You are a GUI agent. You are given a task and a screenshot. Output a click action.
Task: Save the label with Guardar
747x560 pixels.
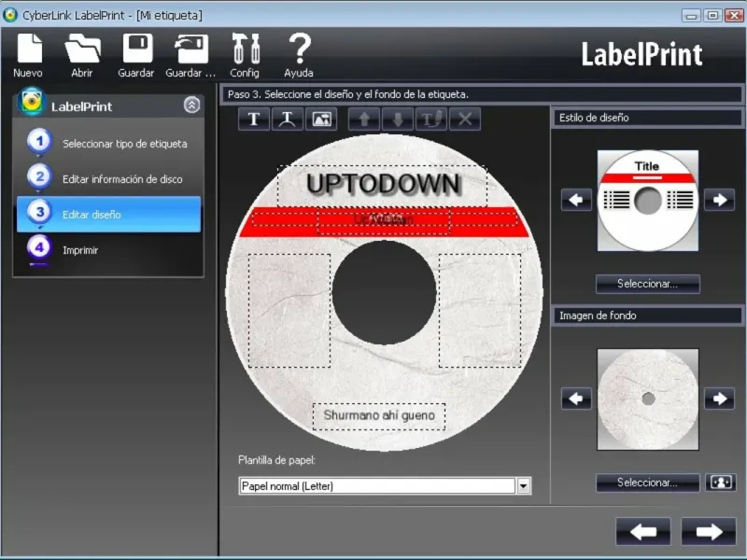[136, 55]
